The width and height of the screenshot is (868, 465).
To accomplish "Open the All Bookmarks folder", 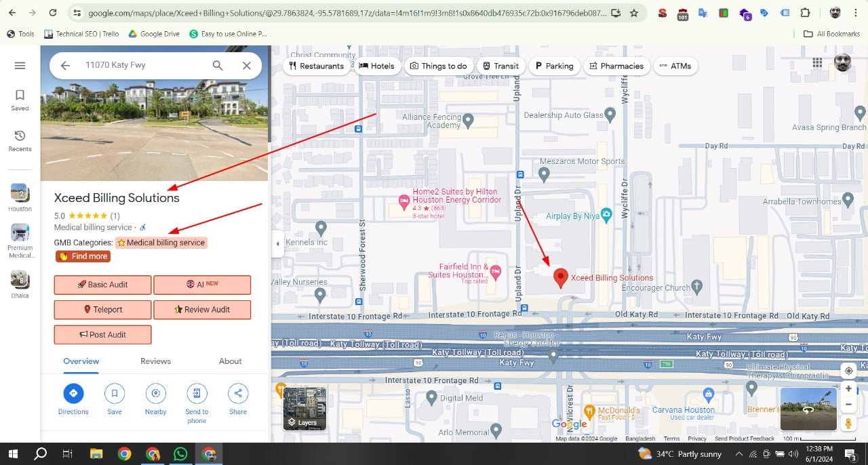I will pyautogui.click(x=831, y=34).
